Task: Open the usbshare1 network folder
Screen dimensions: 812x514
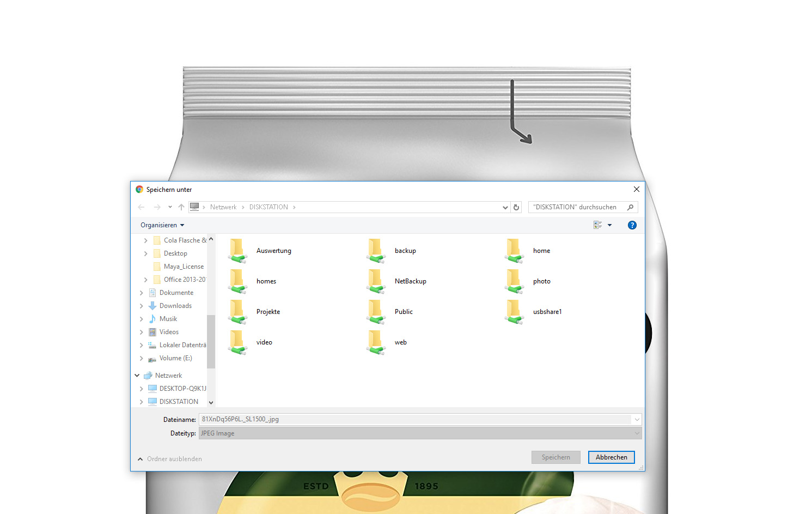Action: click(x=533, y=312)
